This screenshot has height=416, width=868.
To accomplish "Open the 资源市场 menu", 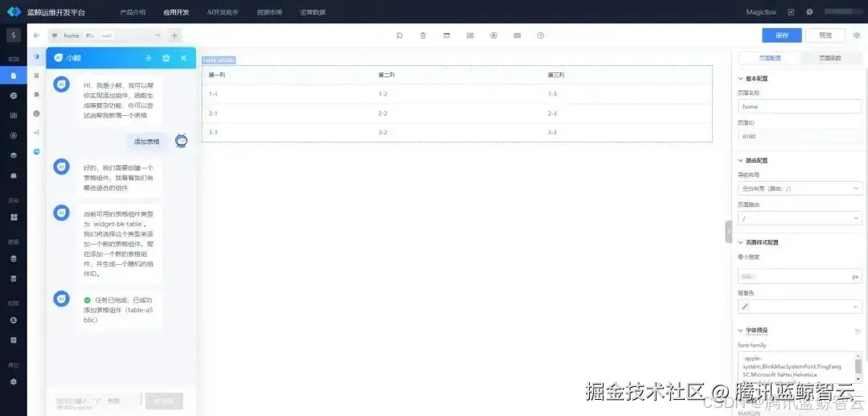I will click(x=269, y=12).
